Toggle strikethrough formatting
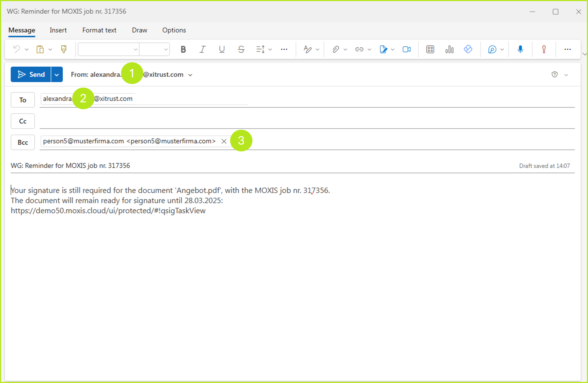Image resolution: width=588 pixels, height=383 pixels. pyautogui.click(x=241, y=49)
